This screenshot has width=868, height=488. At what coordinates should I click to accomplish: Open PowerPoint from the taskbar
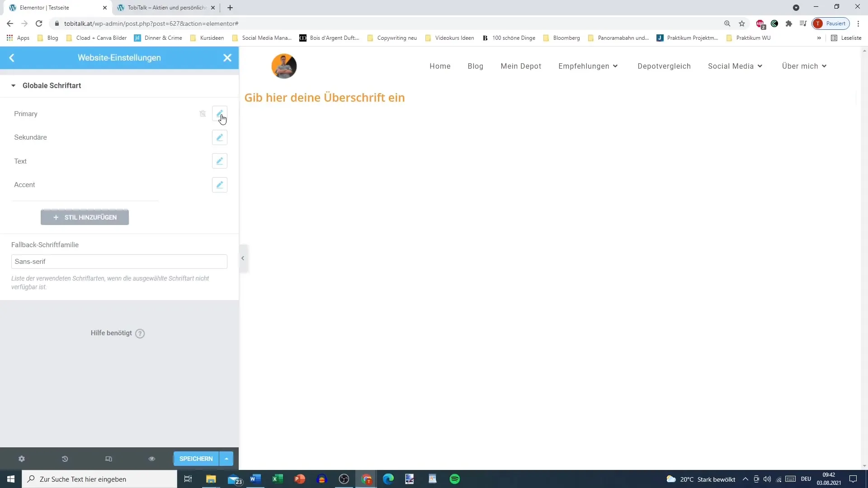300,479
